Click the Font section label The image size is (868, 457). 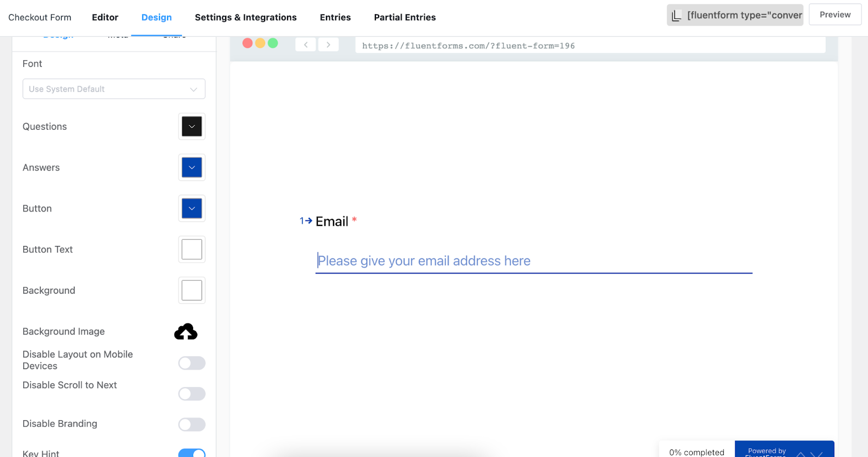tap(32, 64)
